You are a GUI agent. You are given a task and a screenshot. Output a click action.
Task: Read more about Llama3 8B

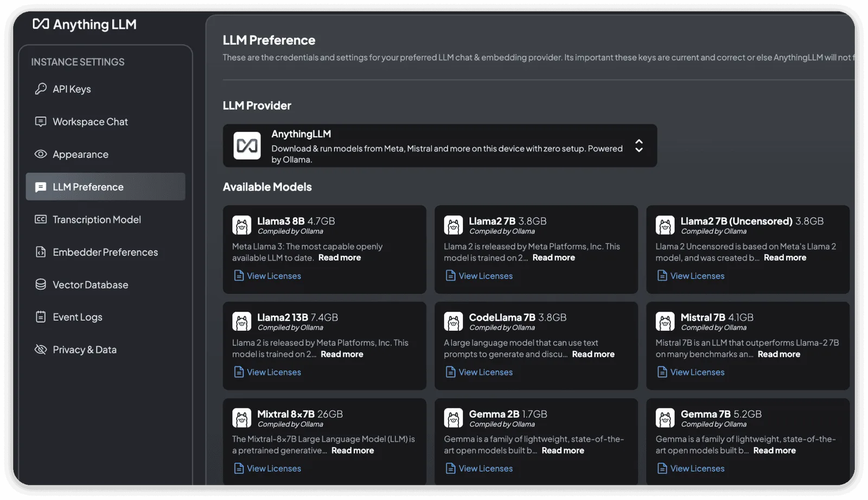340,258
